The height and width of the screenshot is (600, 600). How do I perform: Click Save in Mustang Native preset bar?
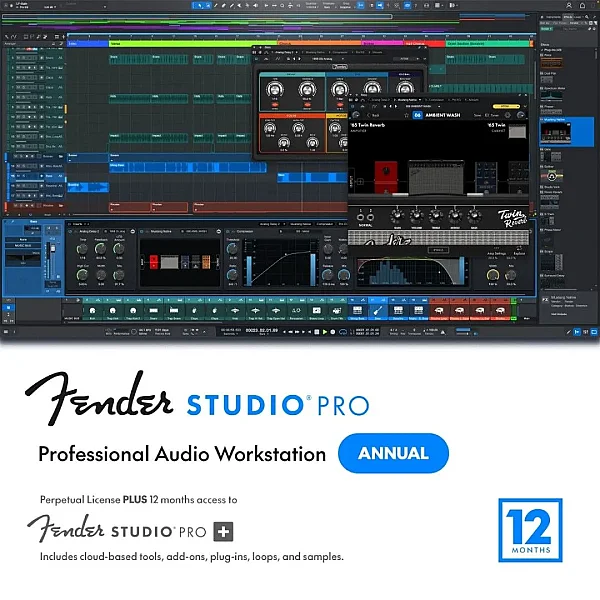click(477, 115)
